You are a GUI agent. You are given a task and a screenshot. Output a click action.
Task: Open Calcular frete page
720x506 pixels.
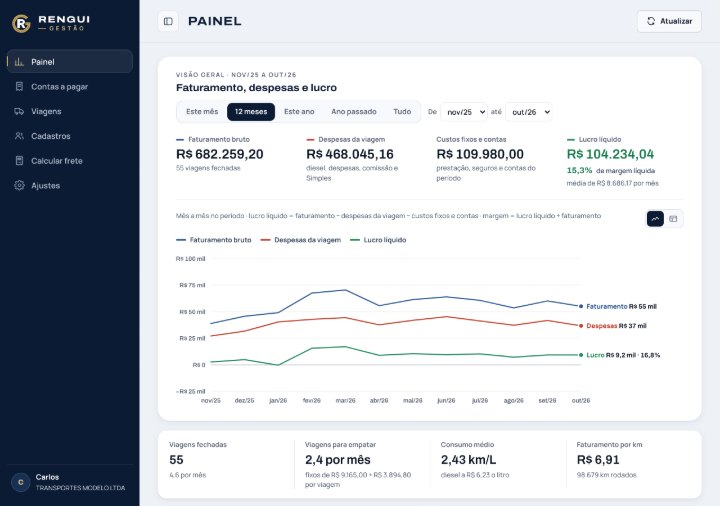point(70,161)
